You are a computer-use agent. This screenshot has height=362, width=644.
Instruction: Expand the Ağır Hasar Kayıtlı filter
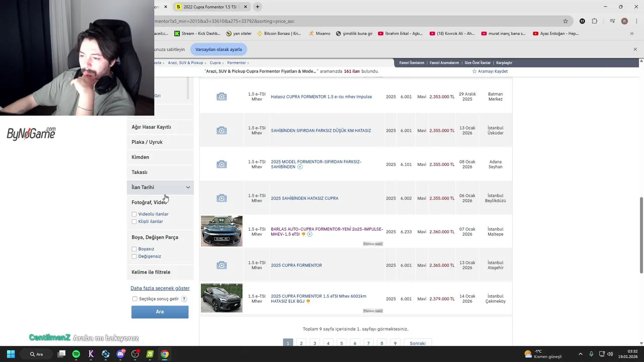coord(160,127)
